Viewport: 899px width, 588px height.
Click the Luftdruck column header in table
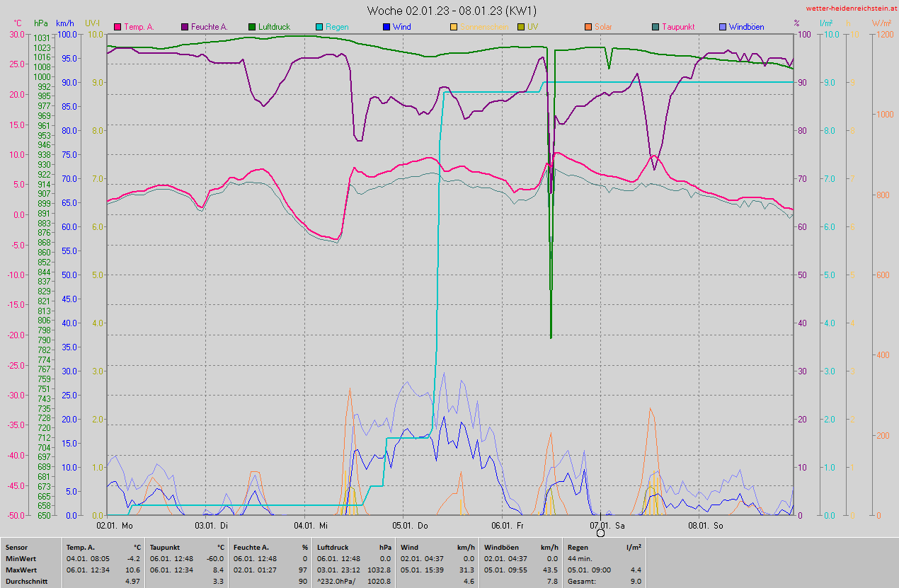click(333, 548)
